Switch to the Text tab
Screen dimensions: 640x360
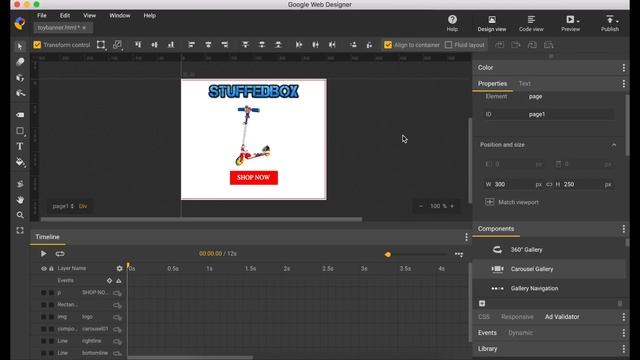(x=524, y=84)
